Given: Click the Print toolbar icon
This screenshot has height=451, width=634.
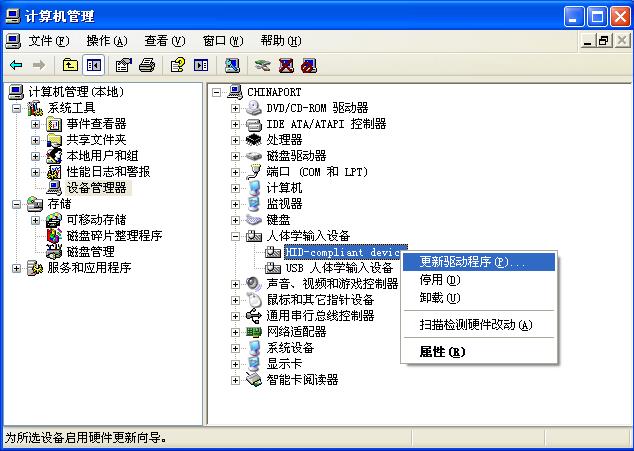Looking at the screenshot, I should [147, 65].
